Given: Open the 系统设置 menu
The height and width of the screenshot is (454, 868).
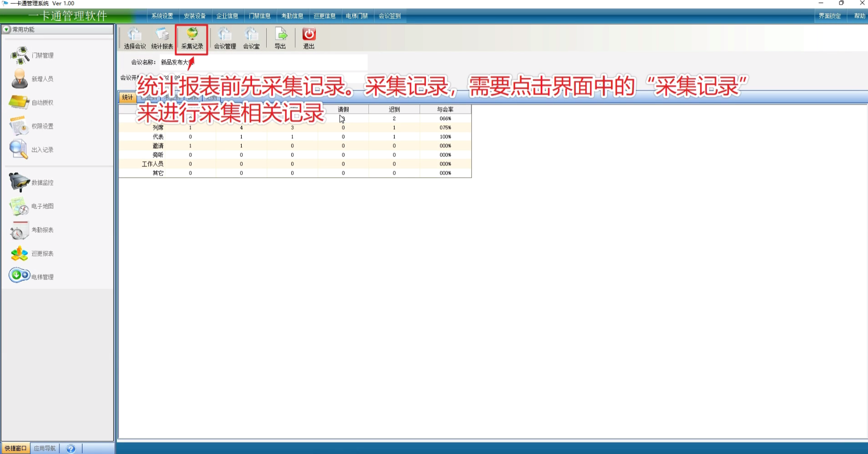Looking at the screenshot, I should 162,16.
